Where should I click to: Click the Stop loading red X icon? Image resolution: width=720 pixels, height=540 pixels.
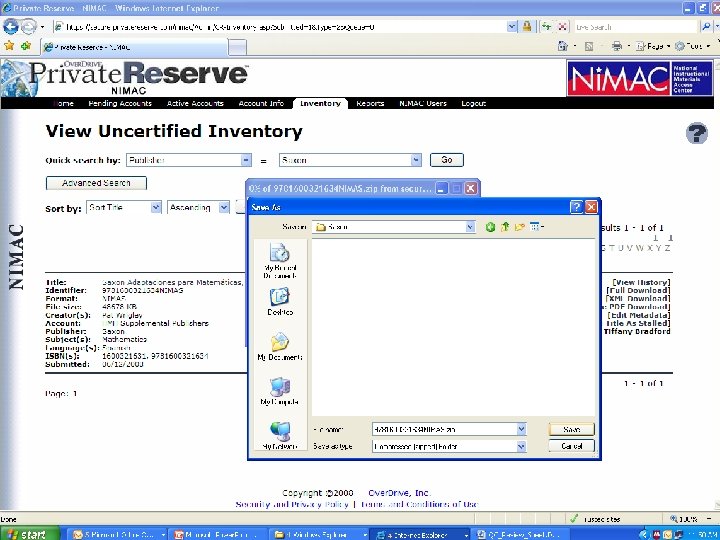pyautogui.click(x=562, y=27)
